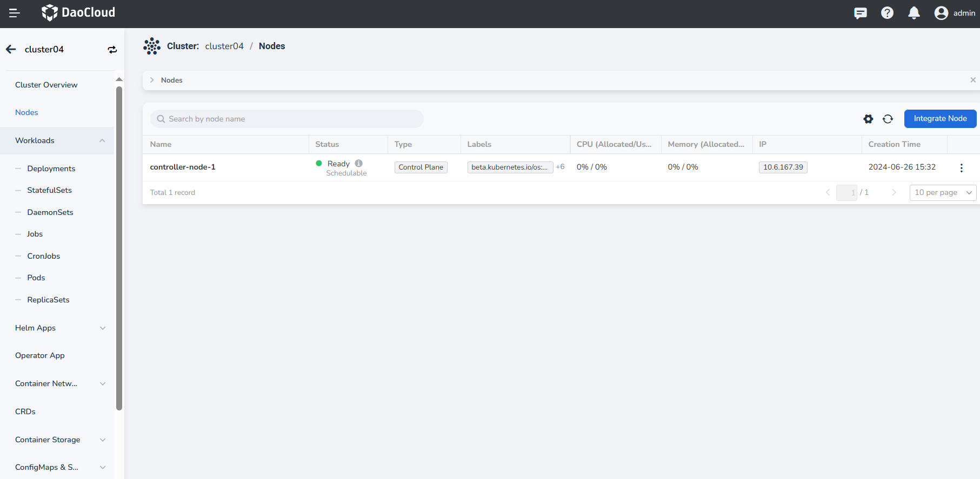Open table column settings gear
The height and width of the screenshot is (479, 980).
pos(868,119)
